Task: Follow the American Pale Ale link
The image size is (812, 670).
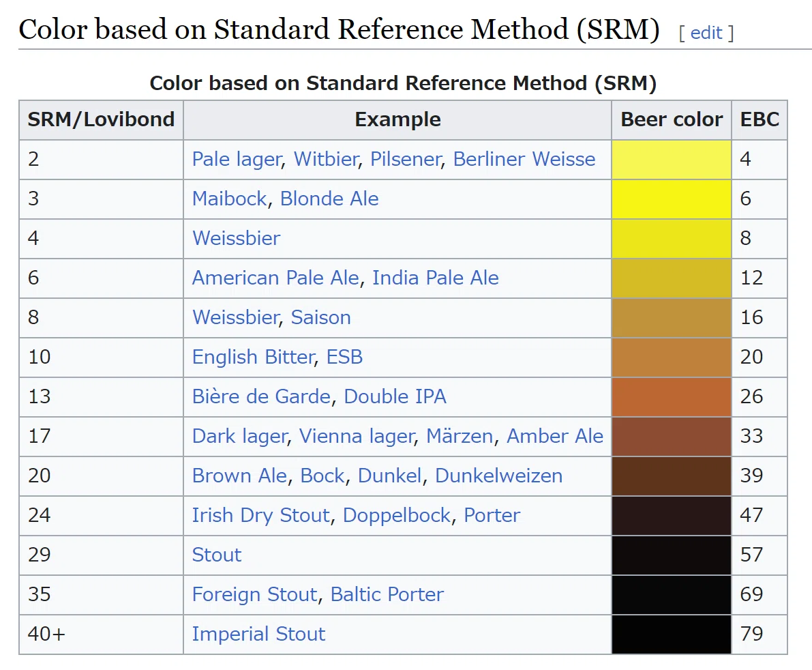Action: pyautogui.click(x=275, y=278)
